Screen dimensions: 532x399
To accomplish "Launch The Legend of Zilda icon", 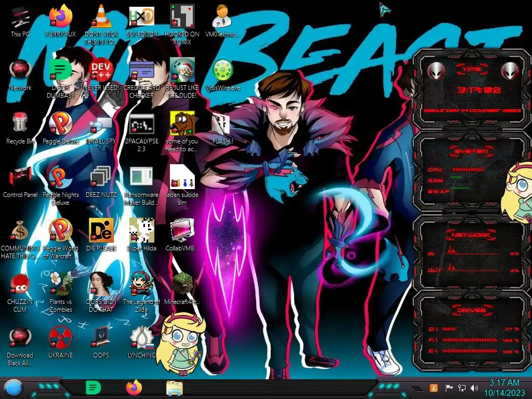I will click(x=141, y=292).
